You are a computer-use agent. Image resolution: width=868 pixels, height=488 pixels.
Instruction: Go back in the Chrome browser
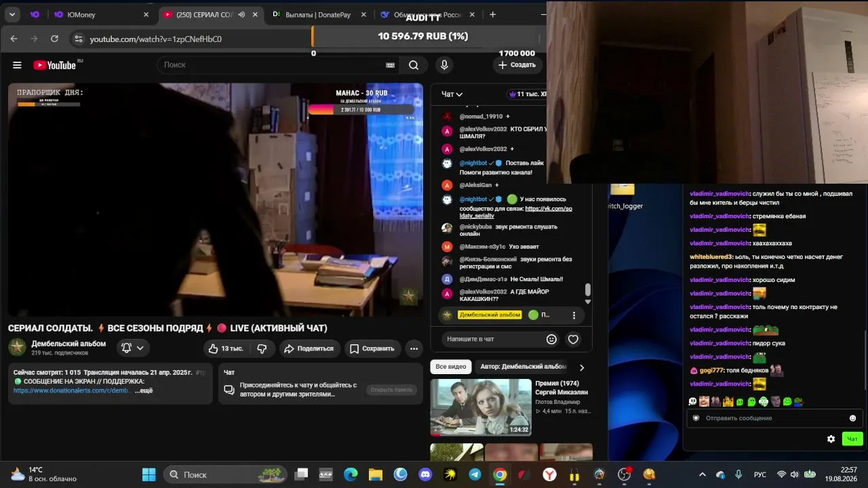pos(14,39)
